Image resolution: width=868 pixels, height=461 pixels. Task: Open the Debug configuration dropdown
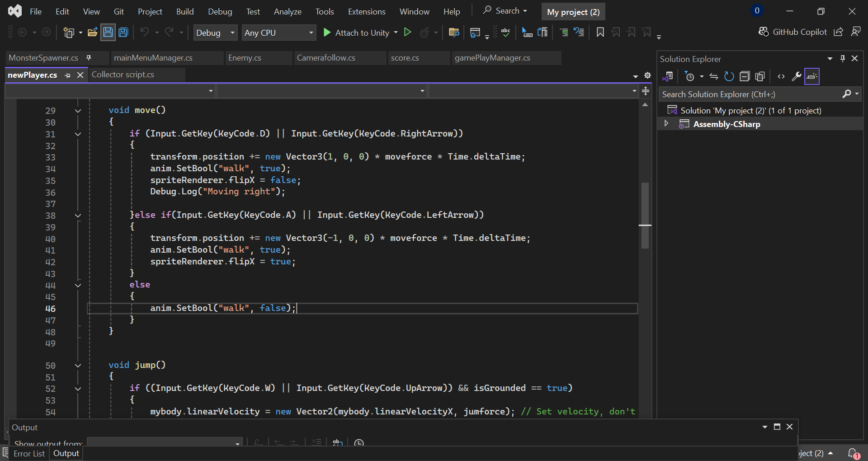215,33
